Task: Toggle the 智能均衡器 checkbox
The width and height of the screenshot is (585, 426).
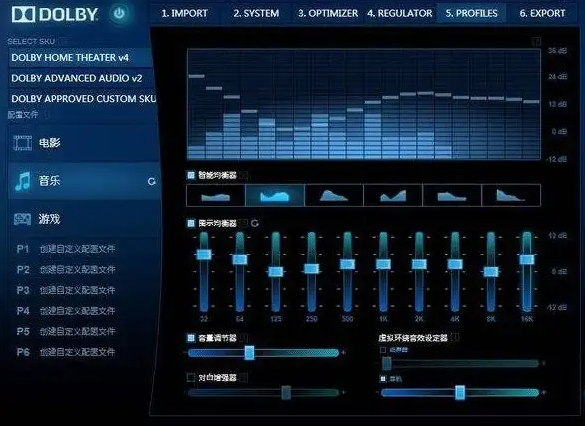Action: (x=191, y=175)
